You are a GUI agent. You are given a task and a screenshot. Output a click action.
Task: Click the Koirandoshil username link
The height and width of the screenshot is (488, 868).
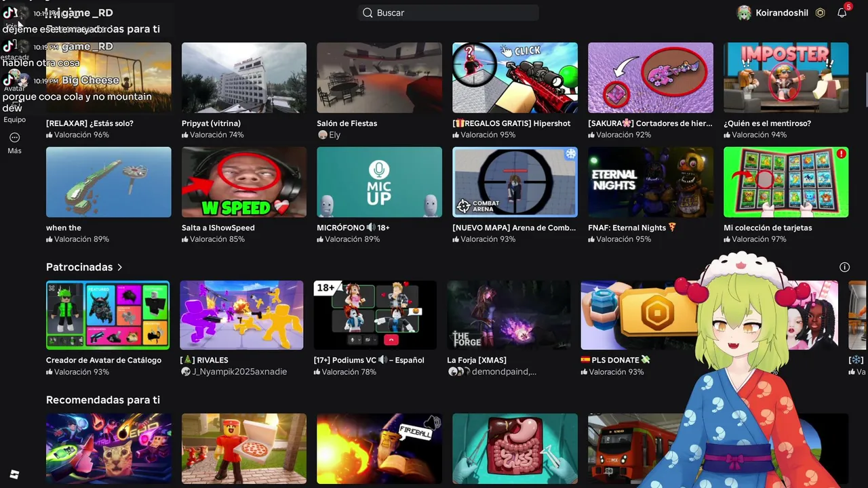click(x=782, y=13)
